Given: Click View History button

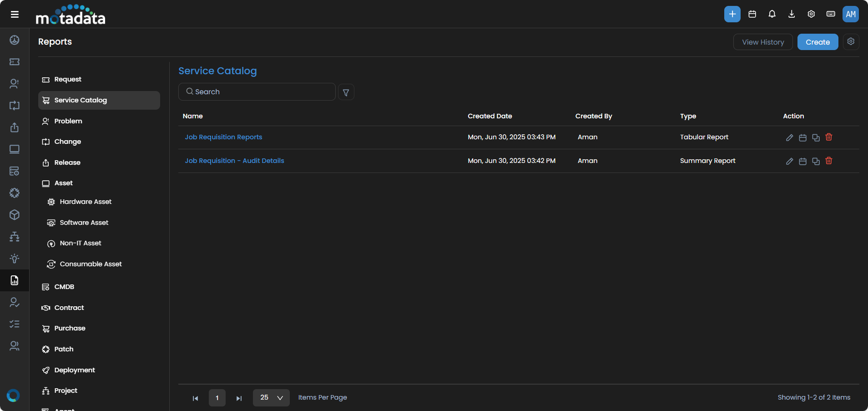Looking at the screenshot, I should (x=763, y=42).
